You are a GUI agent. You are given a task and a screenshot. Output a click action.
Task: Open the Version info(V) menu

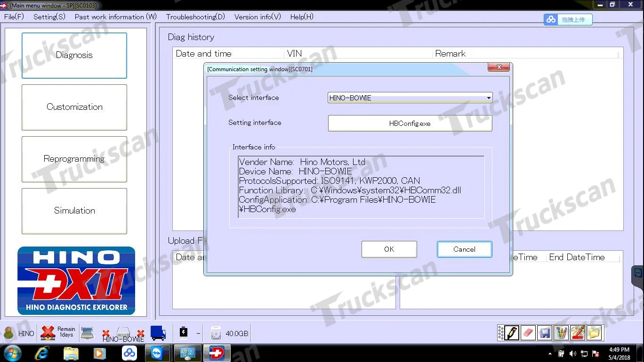click(258, 16)
